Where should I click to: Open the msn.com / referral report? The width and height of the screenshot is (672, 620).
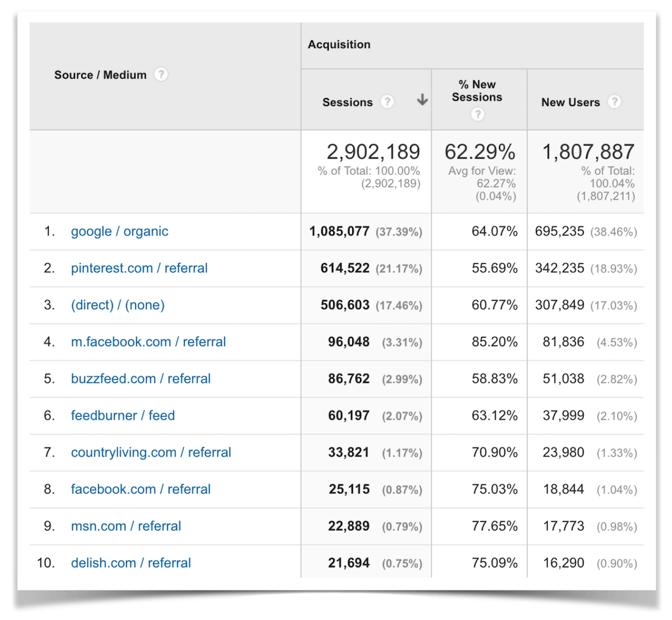pyautogui.click(x=126, y=526)
